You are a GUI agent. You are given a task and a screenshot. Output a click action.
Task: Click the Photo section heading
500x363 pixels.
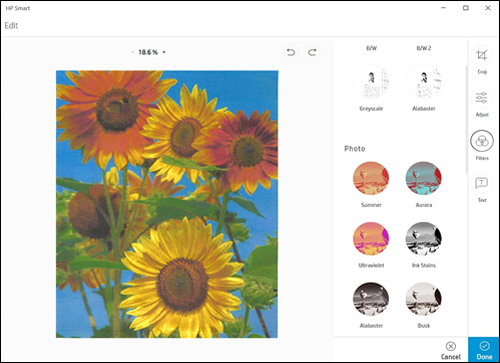[355, 149]
